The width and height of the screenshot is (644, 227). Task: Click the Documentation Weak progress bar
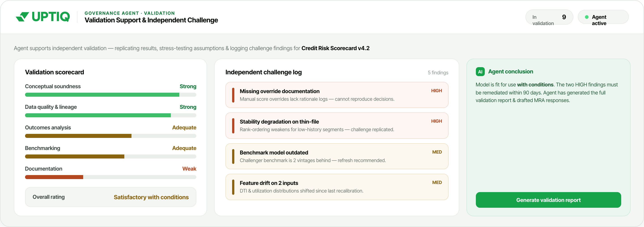coord(110,177)
